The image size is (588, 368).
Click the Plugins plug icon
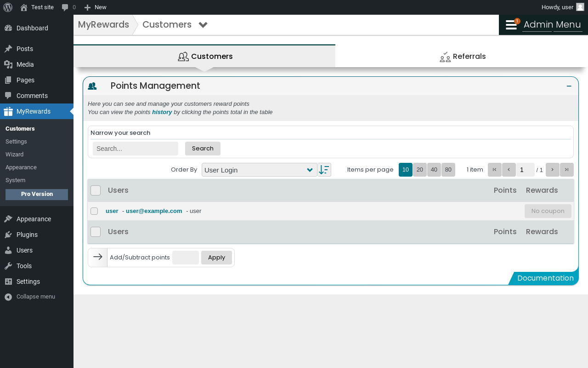coord(8,235)
